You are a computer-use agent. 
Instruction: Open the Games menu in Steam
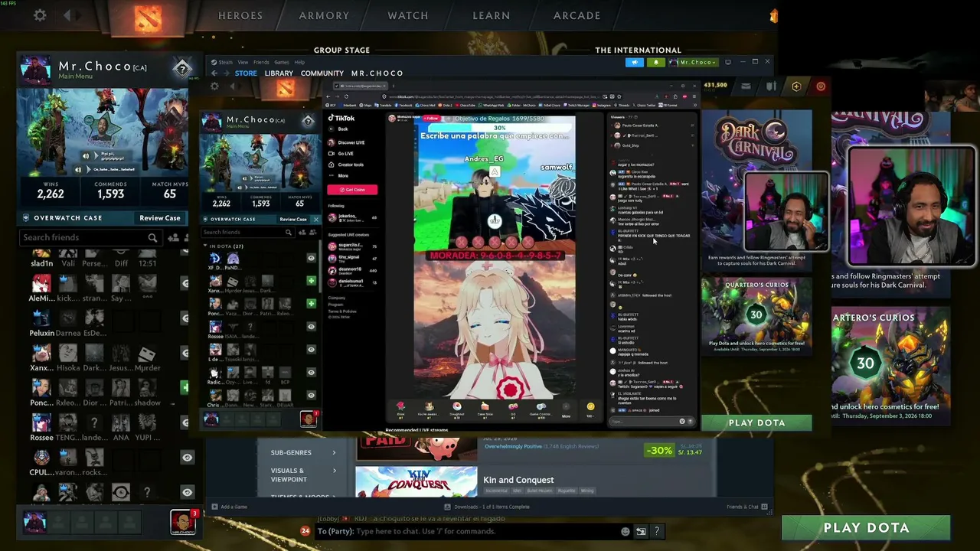pyautogui.click(x=282, y=62)
